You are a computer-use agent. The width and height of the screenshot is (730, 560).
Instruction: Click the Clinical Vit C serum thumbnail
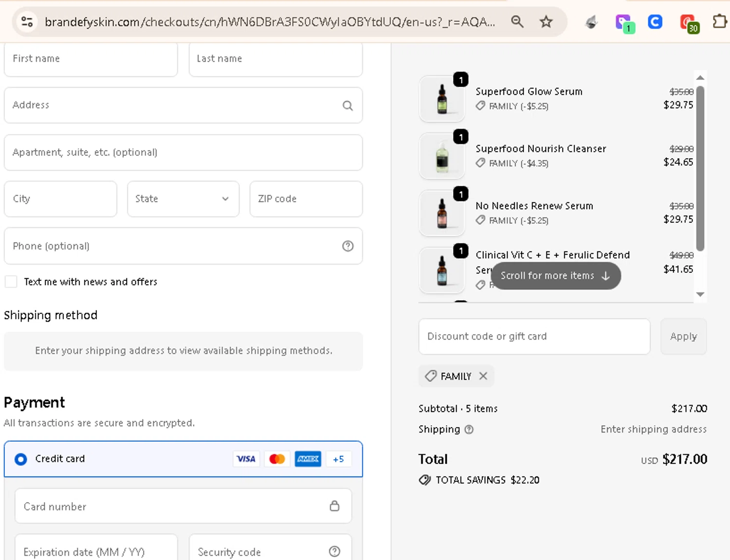click(x=442, y=270)
